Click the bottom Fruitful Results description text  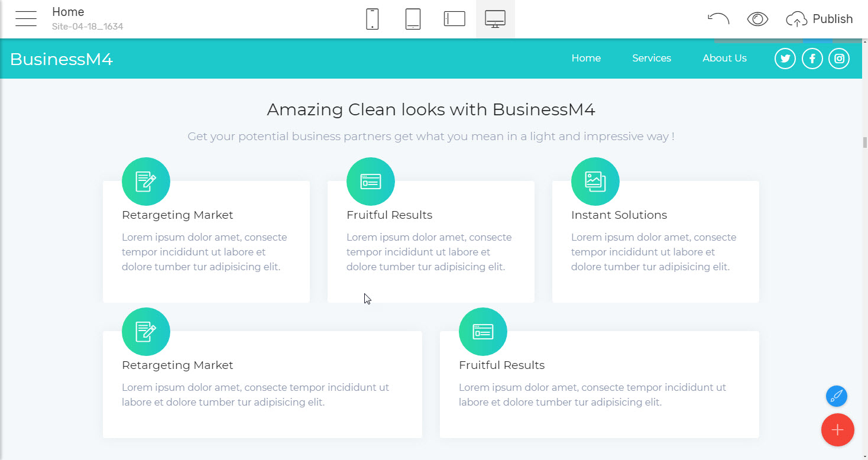[x=592, y=395]
